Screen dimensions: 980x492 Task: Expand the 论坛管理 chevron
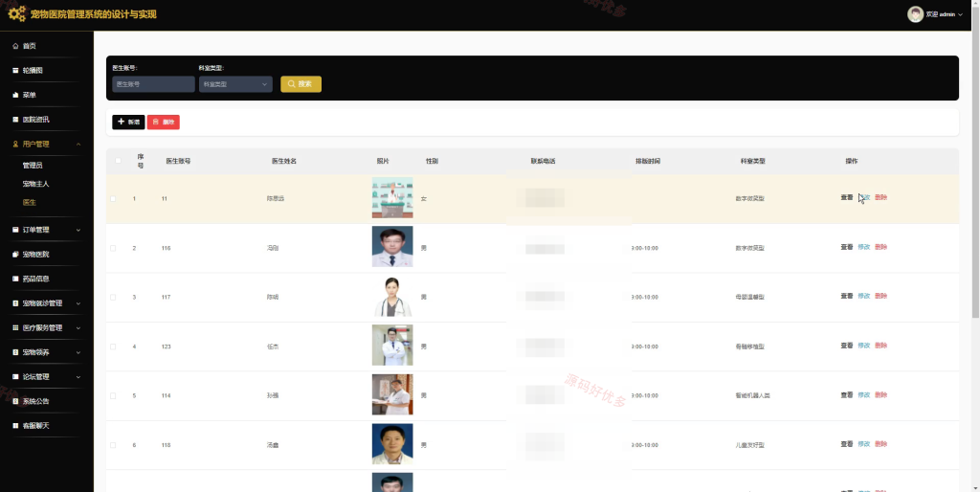pyautogui.click(x=78, y=377)
